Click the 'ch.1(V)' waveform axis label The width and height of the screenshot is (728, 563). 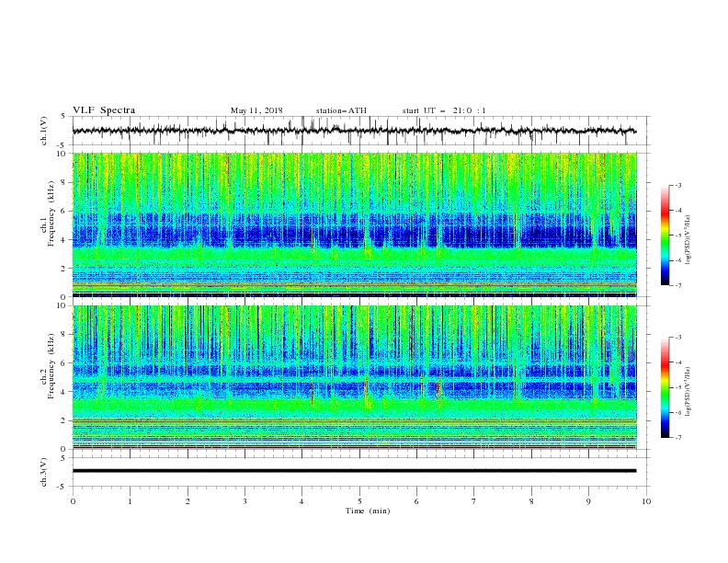[x=44, y=131]
